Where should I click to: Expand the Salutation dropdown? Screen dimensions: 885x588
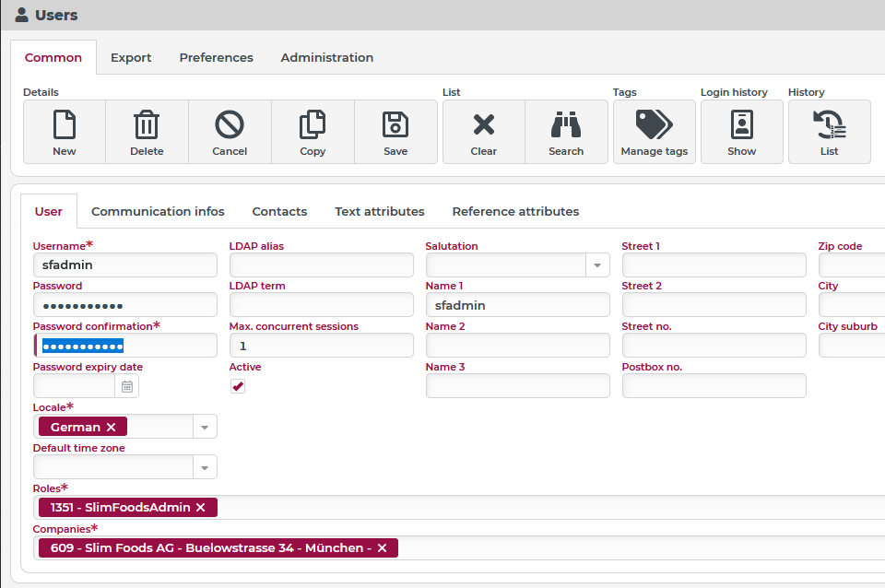tap(597, 265)
